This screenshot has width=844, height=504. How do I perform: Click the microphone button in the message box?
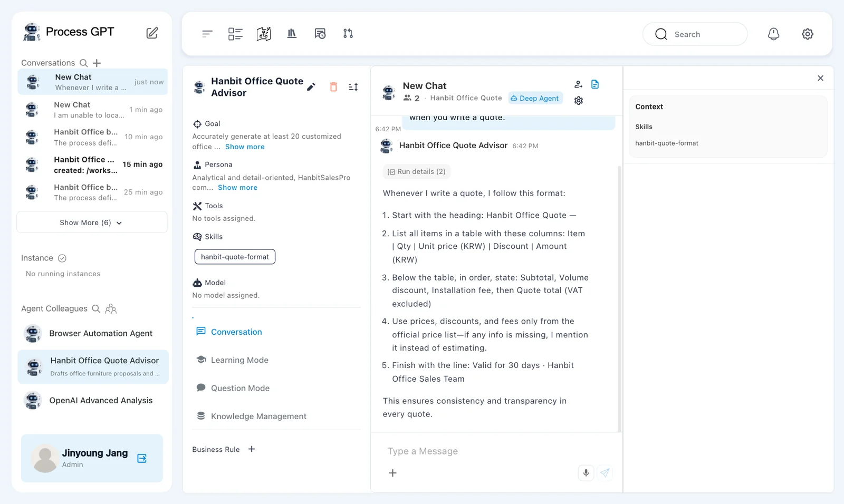click(586, 473)
